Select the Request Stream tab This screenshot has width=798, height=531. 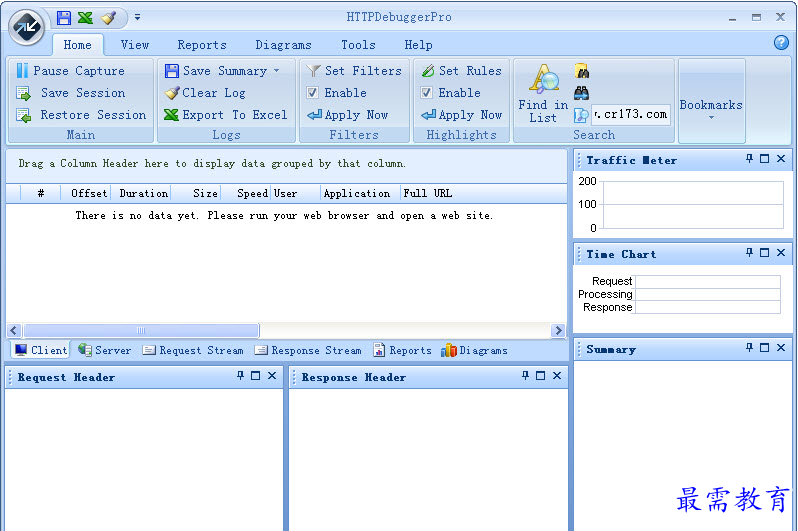pos(193,350)
